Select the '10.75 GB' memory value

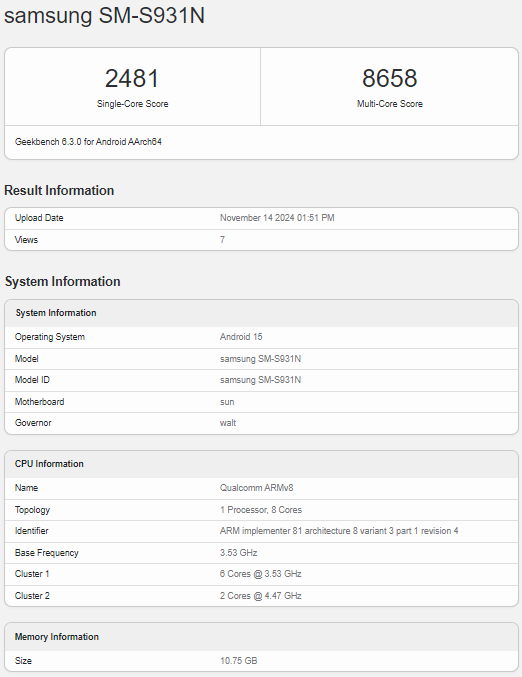[x=239, y=661]
